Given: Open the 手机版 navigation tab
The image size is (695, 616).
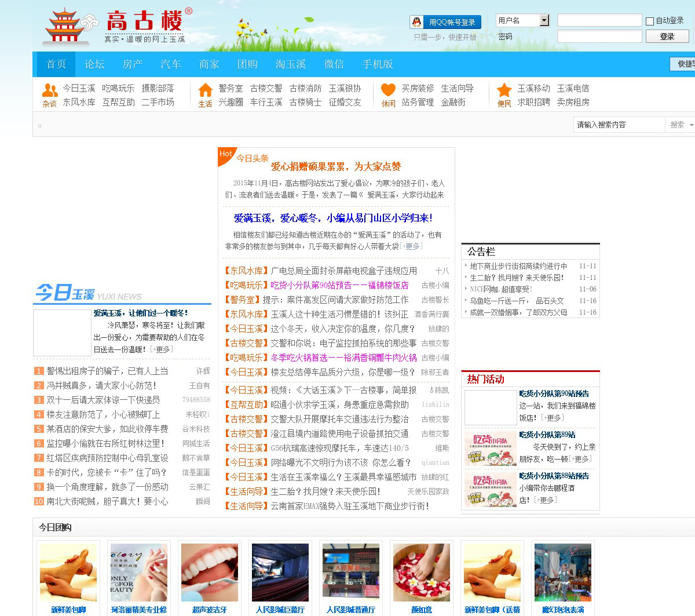Looking at the screenshot, I should click(x=378, y=64).
